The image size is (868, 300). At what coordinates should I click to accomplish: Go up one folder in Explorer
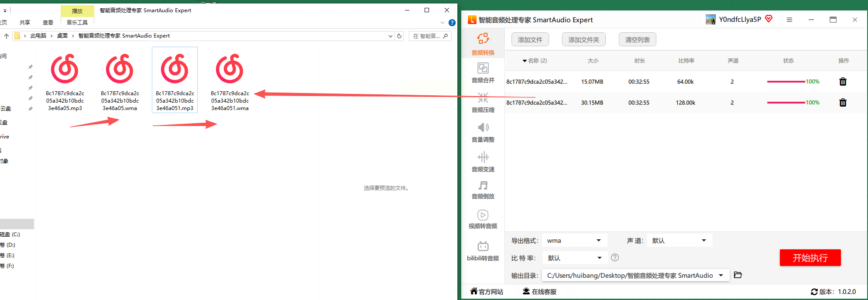[x=6, y=36]
